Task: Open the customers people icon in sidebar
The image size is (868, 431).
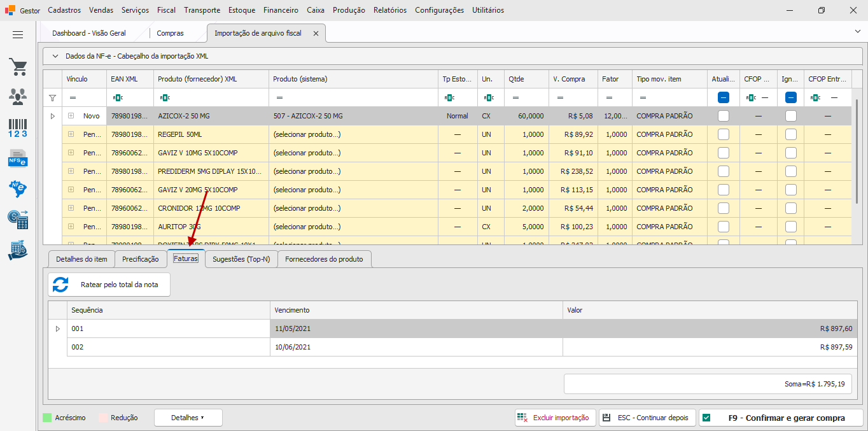Action: pos(18,97)
